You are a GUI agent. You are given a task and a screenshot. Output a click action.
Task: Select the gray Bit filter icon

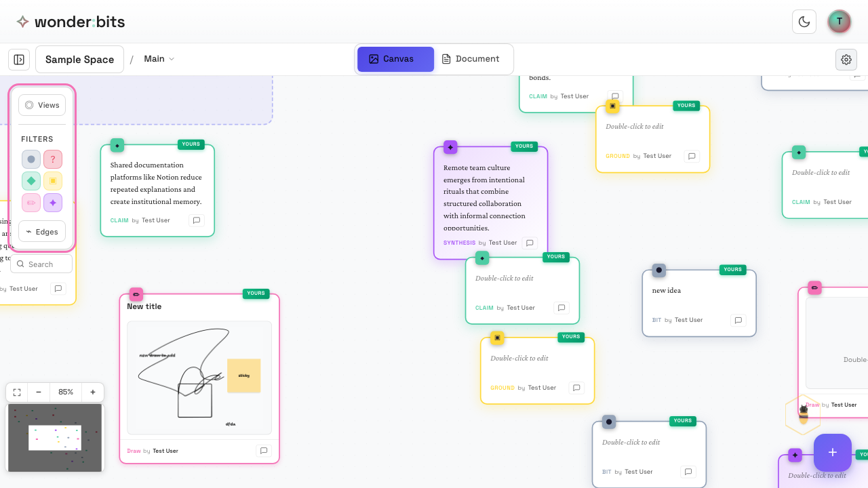pyautogui.click(x=31, y=159)
